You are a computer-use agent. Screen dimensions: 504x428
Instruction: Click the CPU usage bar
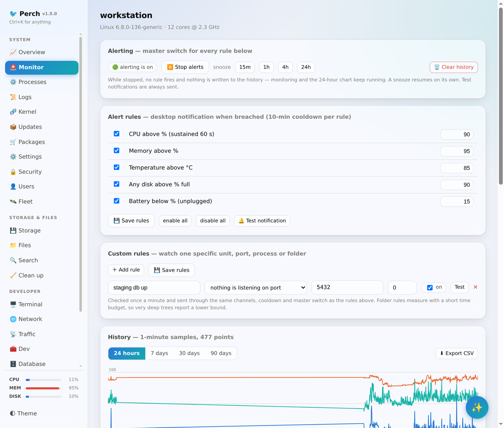pyautogui.click(x=43, y=380)
